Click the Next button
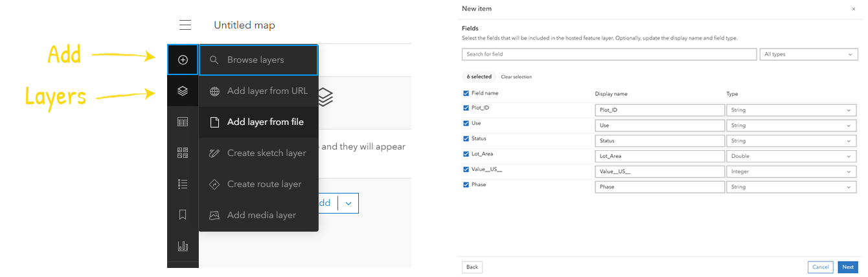The image size is (868, 277). 847,267
